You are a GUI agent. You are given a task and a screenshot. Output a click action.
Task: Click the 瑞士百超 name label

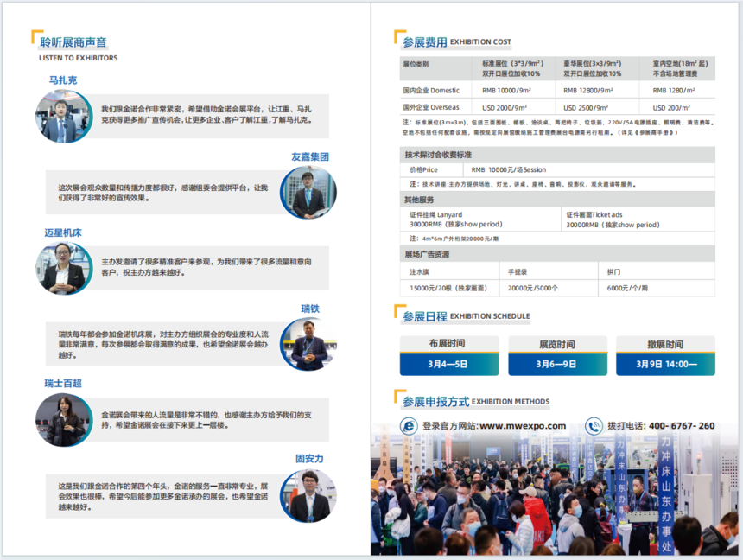click(x=63, y=383)
